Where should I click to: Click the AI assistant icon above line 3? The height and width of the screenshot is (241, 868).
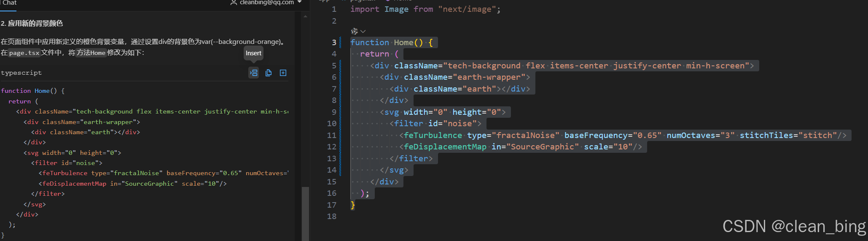(354, 31)
